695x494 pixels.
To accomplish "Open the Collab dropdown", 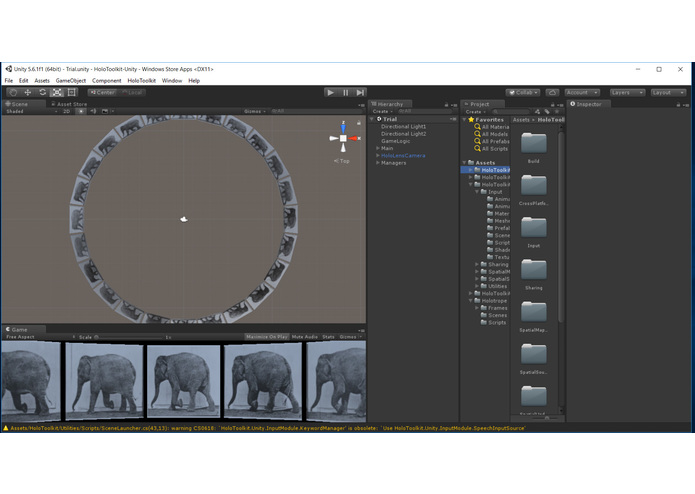I will [523, 92].
